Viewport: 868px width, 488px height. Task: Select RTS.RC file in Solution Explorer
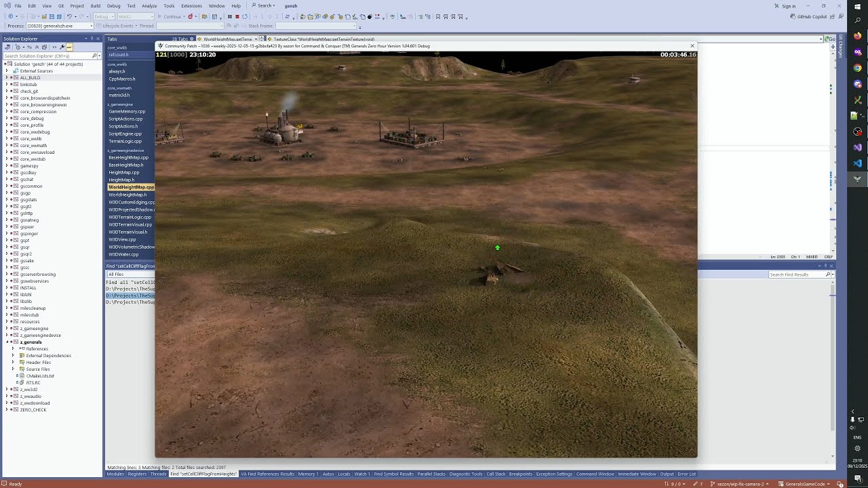33,382
